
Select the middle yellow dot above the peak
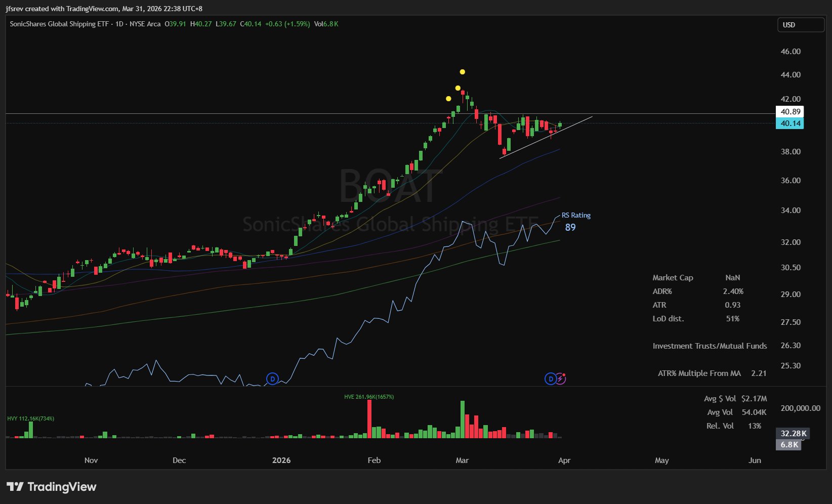click(457, 88)
